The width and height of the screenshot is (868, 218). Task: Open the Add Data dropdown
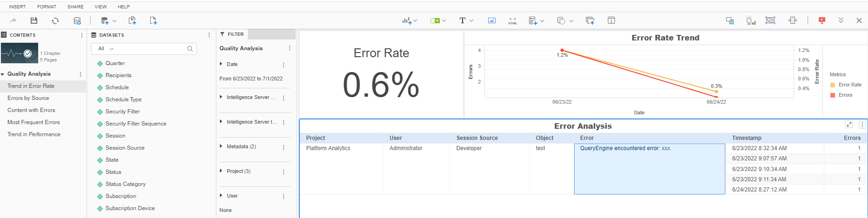[108, 20]
